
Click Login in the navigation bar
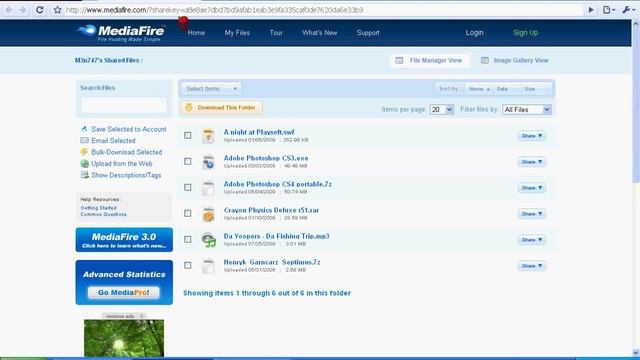point(474,33)
